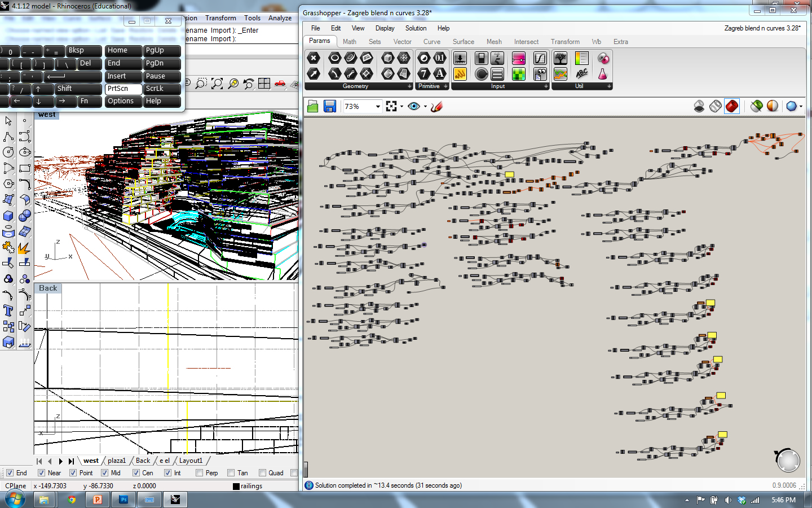Open the 73% zoom level dropdown

tap(377, 106)
